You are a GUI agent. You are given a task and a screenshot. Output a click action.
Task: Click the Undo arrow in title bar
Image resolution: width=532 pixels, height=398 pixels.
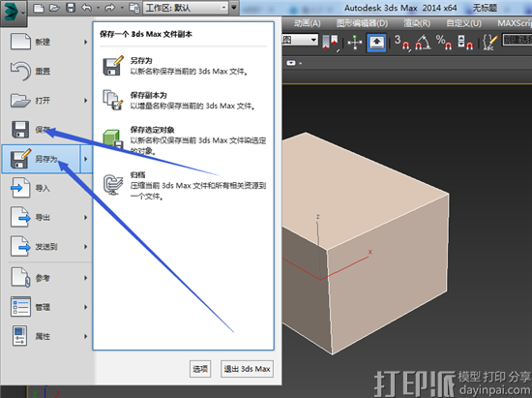[86, 8]
